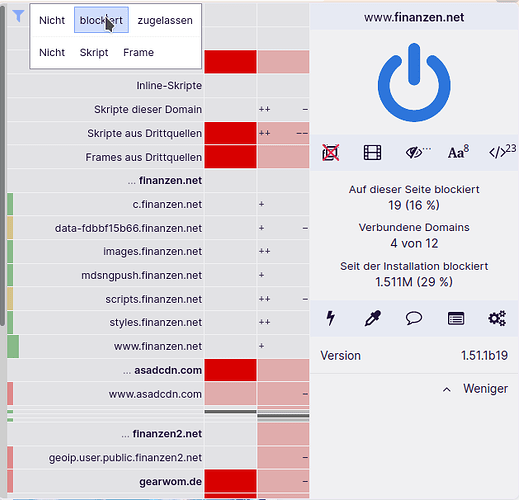Click the 'Skripte dieser Domain' row label

point(148,109)
